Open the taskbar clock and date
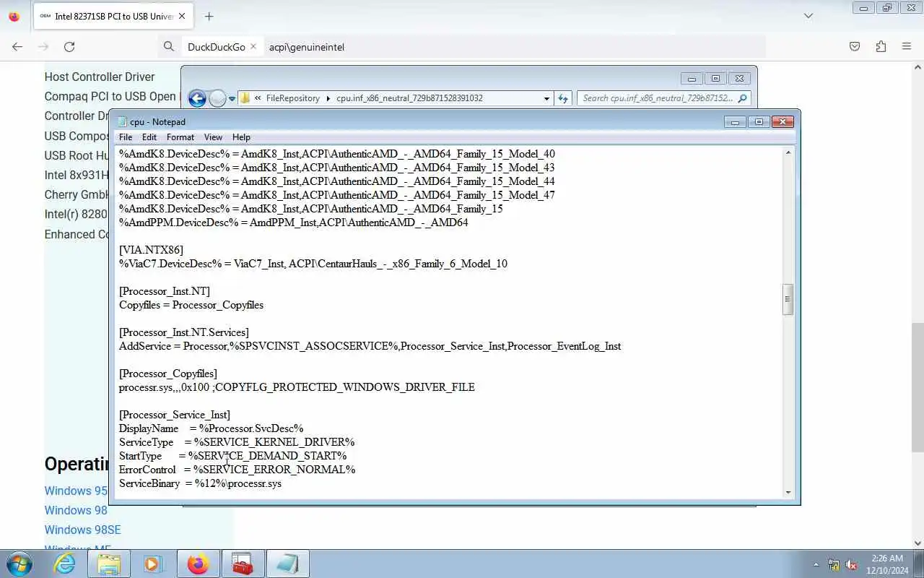Image resolution: width=924 pixels, height=578 pixels. click(887, 564)
